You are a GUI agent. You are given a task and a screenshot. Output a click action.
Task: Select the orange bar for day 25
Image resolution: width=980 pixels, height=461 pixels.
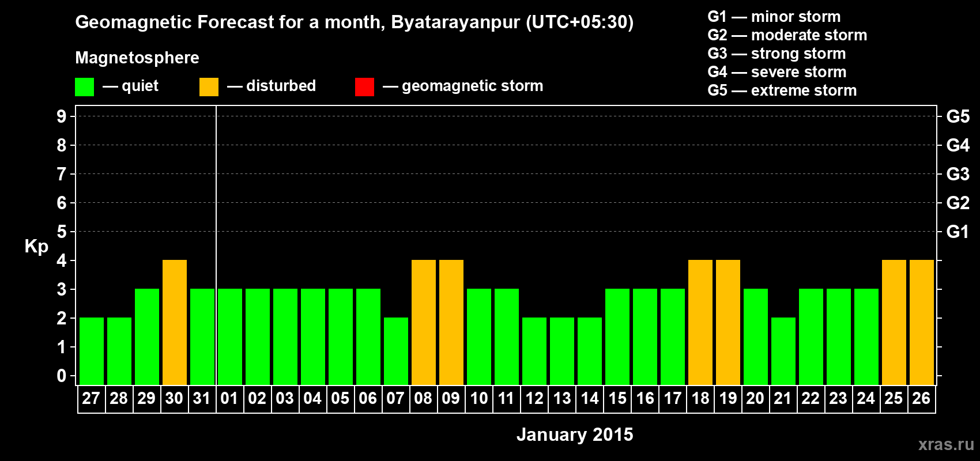(894, 322)
